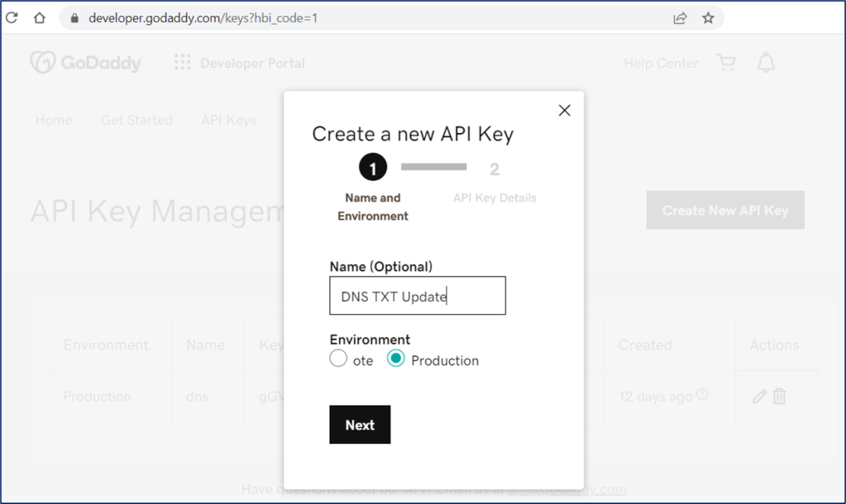The width and height of the screenshot is (846, 504).
Task: Open the Get Started nav item
Action: click(136, 120)
